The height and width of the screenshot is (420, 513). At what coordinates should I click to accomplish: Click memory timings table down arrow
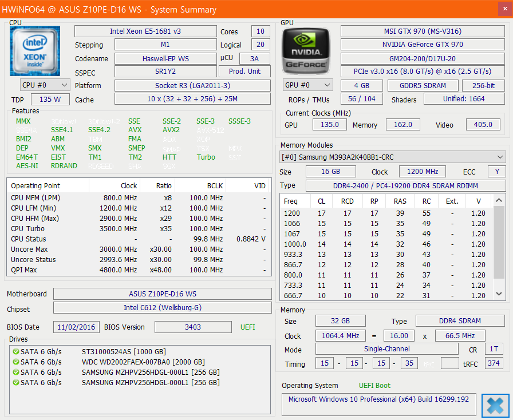coord(499,294)
